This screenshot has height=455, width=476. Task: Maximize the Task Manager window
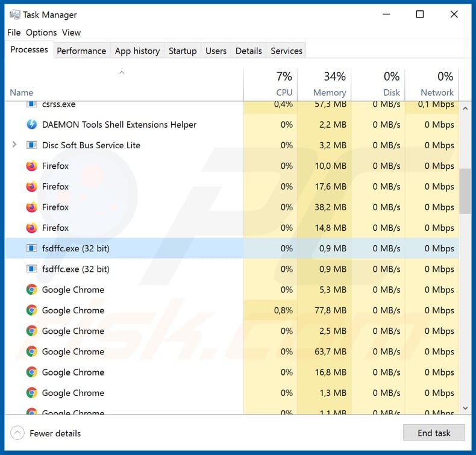pyautogui.click(x=420, y=14)
